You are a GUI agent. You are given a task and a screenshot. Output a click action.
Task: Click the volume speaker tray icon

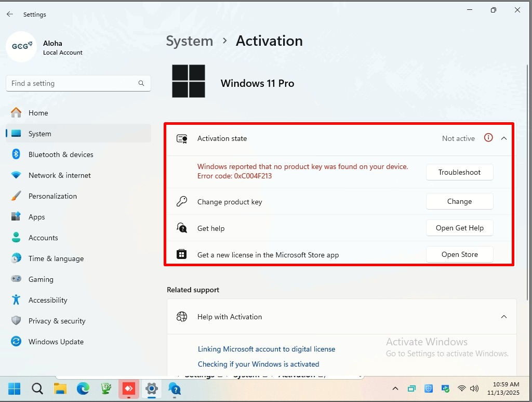[474, 388]
